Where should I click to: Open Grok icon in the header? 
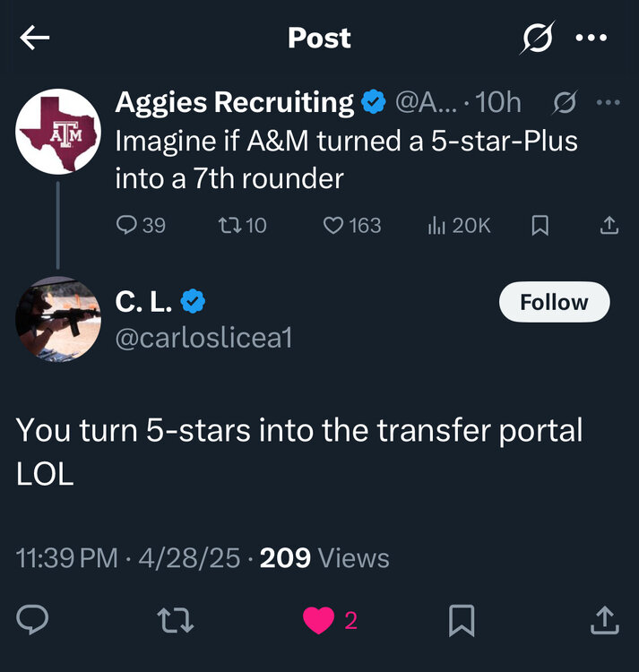click(538, 38)
